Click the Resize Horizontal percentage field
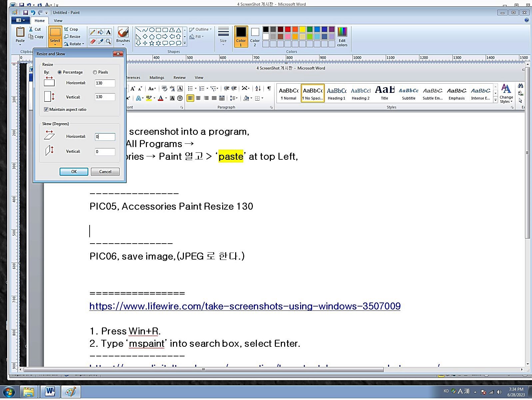This screenshot has width=532, height=400. click(105, 83)
